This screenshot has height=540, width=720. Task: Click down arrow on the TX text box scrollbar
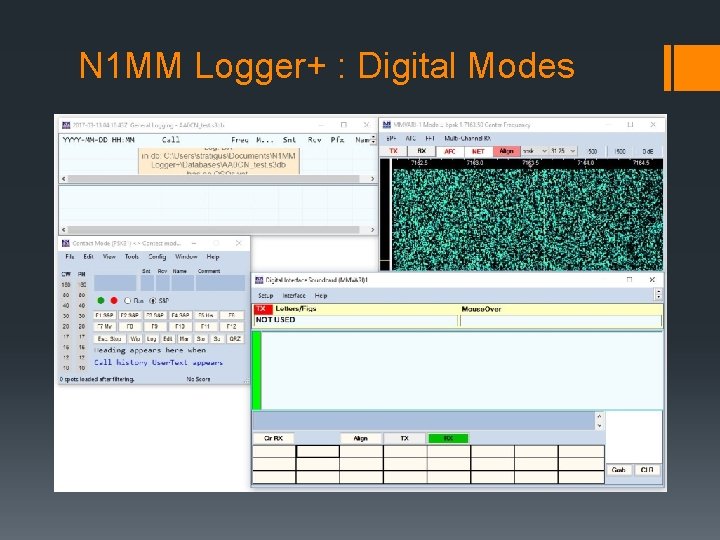click(x=599, y=426)
